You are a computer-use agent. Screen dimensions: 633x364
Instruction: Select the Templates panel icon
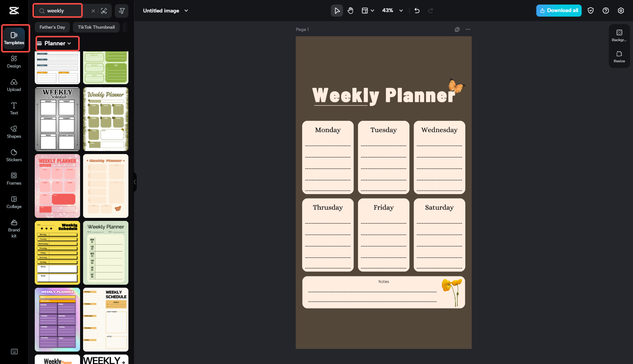[x=14, y=38]
